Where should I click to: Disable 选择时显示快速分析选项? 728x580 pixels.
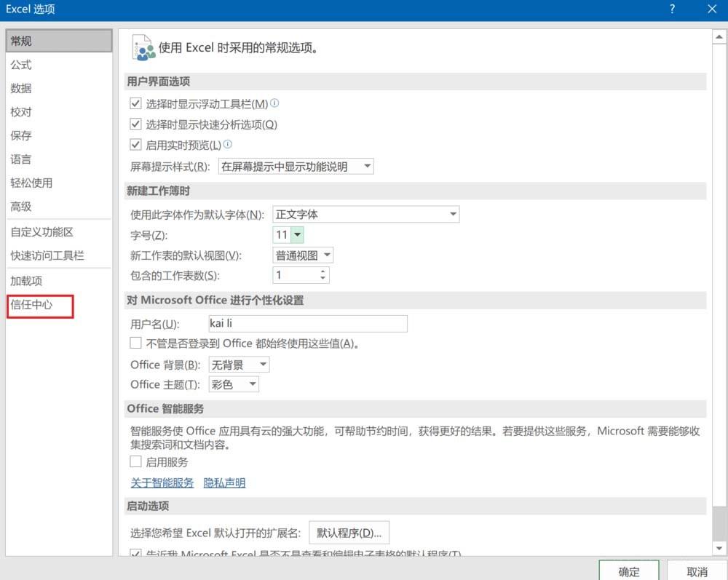click(135, 124)
